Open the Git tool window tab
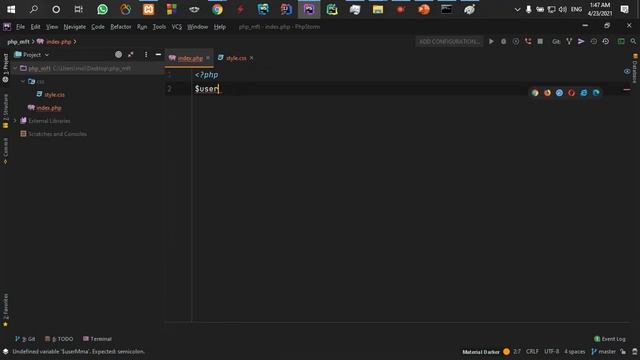The image size is (640, 360). pos(25,339)
